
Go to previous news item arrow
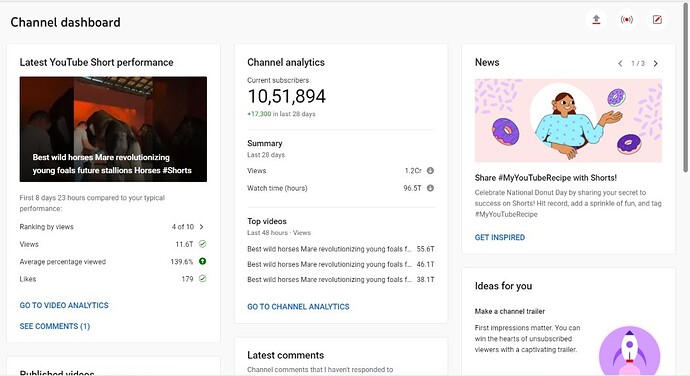pos(620,63)
